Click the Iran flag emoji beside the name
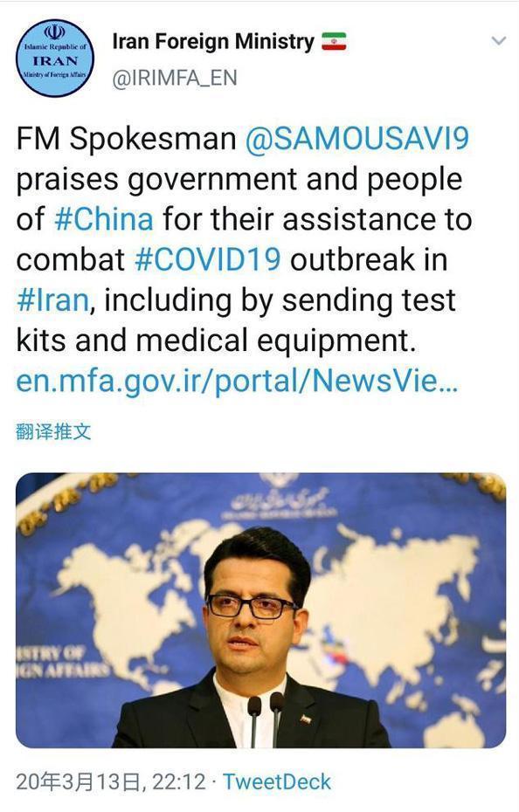 pos(334,41)
